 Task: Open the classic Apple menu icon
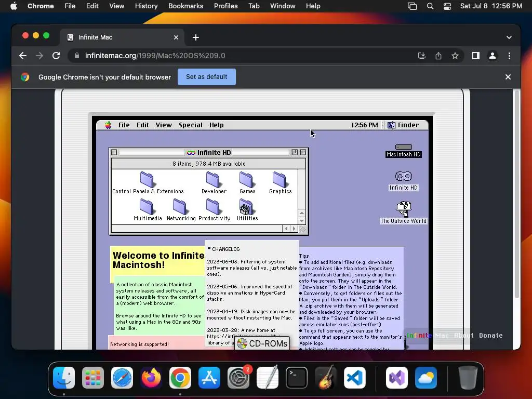108,125
